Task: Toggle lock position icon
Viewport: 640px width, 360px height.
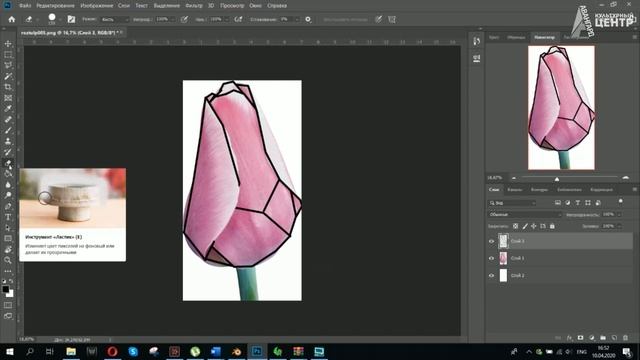Action: (533, 226)
